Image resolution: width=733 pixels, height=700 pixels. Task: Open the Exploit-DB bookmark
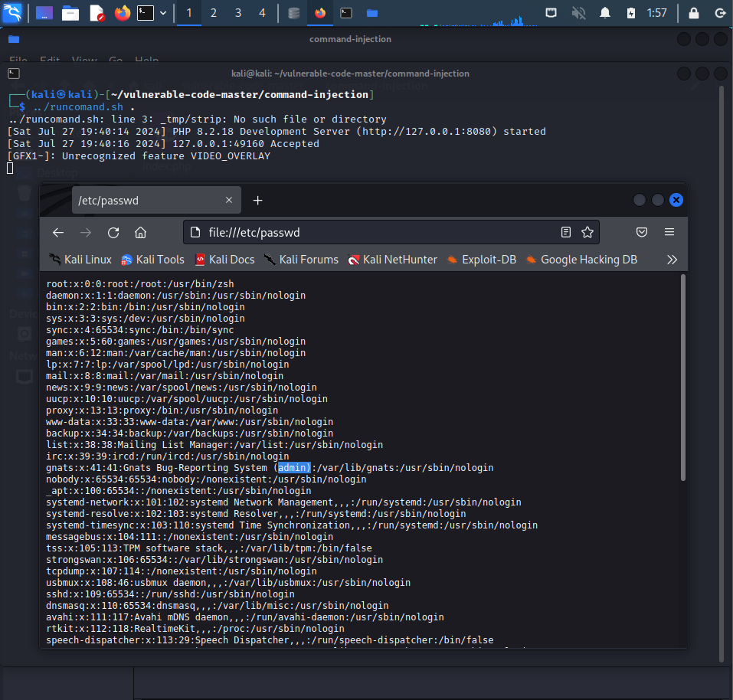tap(482, 260)
